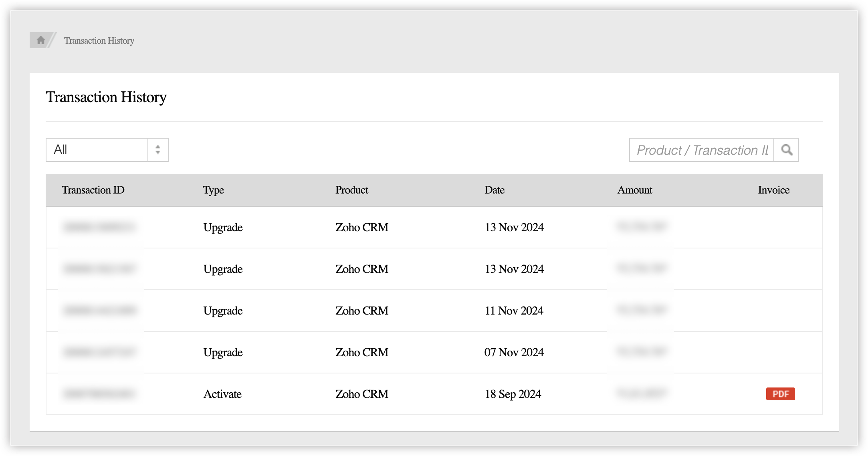Click the Invoice column header
The width and height of the screenshot is (868, 456).
773,190
